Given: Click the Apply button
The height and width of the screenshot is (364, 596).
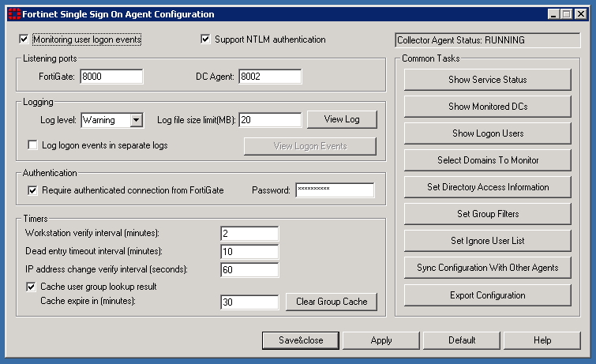Looking at the screenshot, I should [x=381, y=340].
